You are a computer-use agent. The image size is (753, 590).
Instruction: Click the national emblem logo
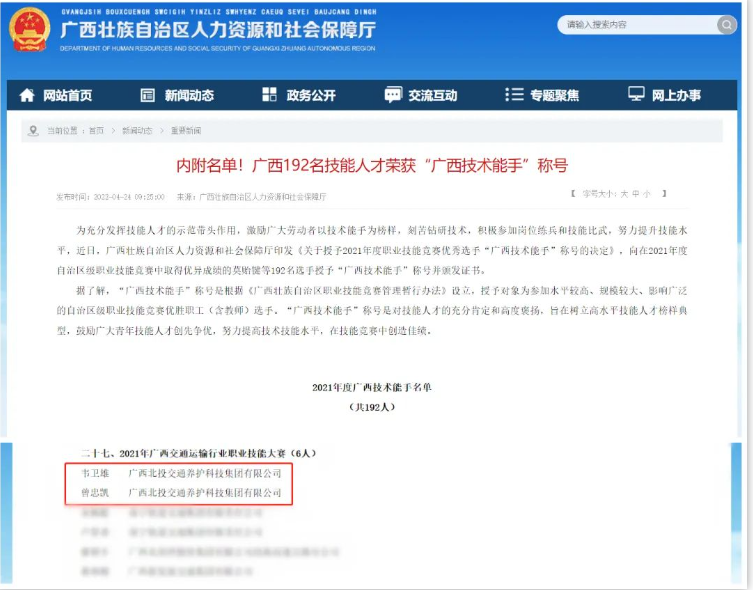[30, 30]
